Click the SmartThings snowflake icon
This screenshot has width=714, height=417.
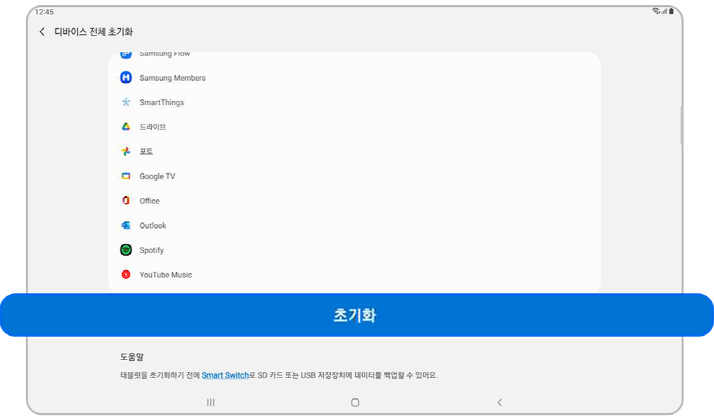tap(126, 102)
